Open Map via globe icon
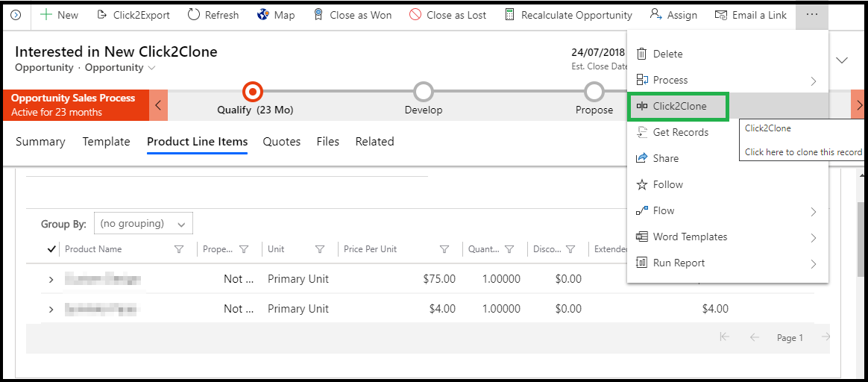Image resolution: width=868 pixels, height=382 pixels. click(263, 15)
